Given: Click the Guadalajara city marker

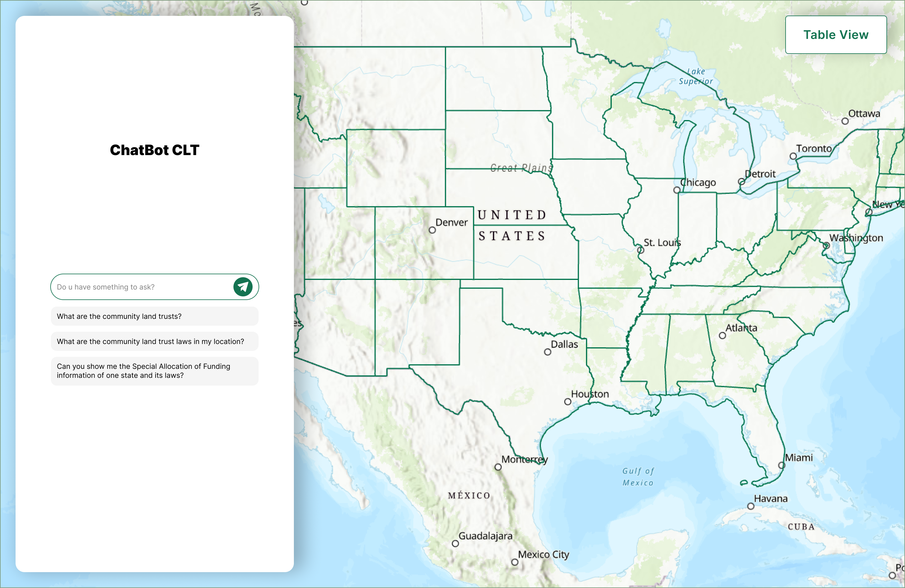Looking at the screenshot, I should coord(455,543).
